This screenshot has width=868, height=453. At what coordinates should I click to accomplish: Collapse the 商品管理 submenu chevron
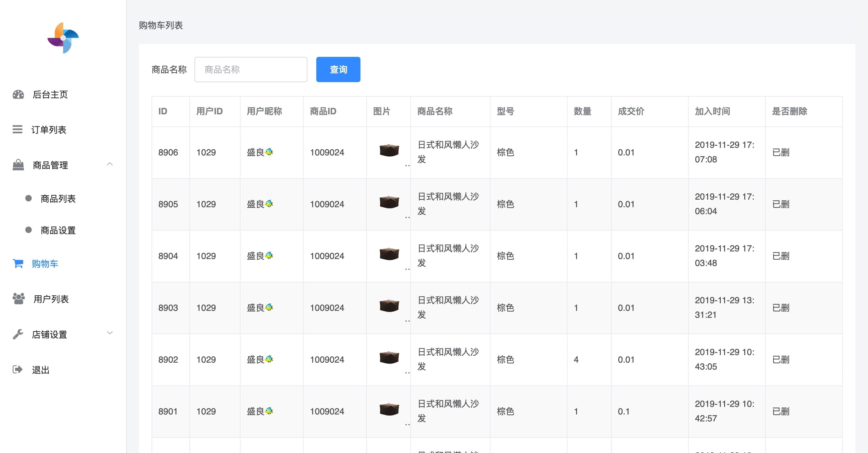click(x=110, y=164)
